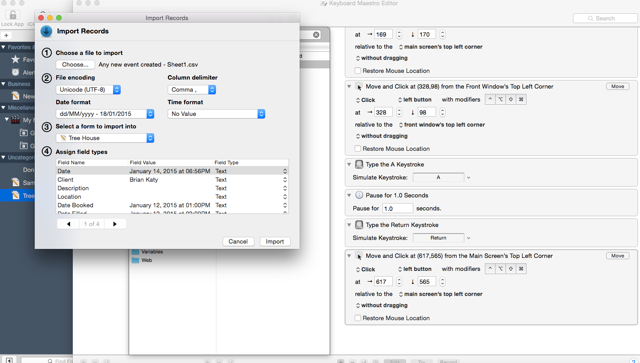Go to previous record with left arrow
Screen dimensions: 640x363
pos(69,224)
